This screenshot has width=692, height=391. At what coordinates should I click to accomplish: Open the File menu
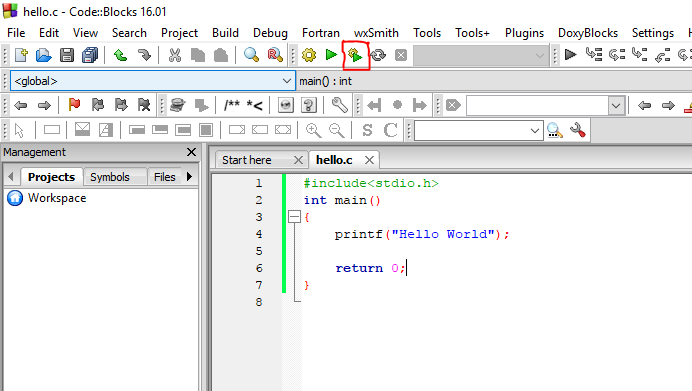click(16, 33)
